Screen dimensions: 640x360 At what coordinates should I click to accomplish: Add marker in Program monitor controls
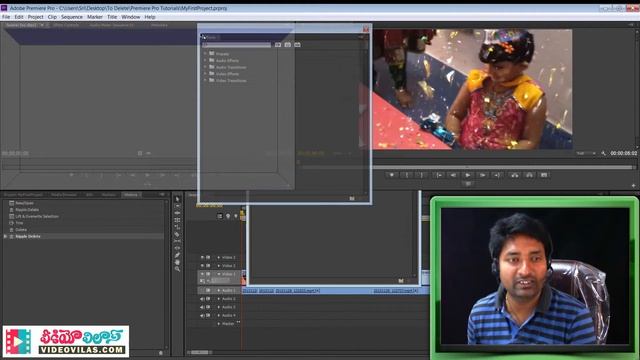(x=391, y=175)
